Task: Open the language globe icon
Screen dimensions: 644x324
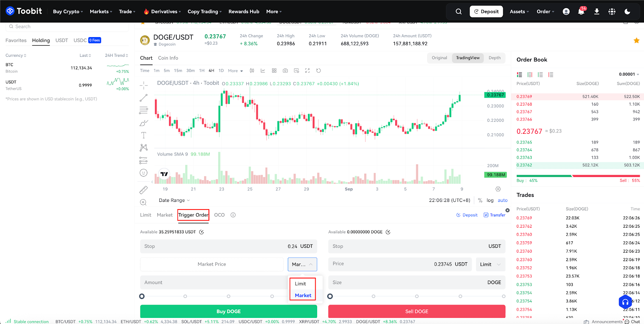Action: tap(612, 12)
